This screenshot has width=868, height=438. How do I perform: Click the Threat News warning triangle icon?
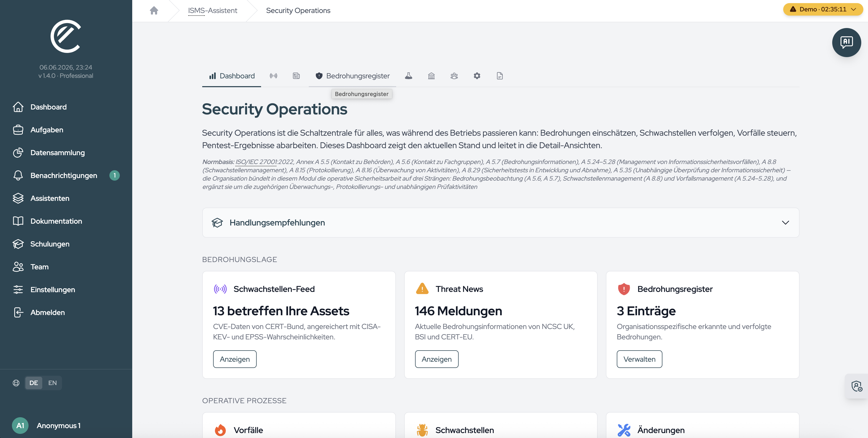tap(422, 289)
